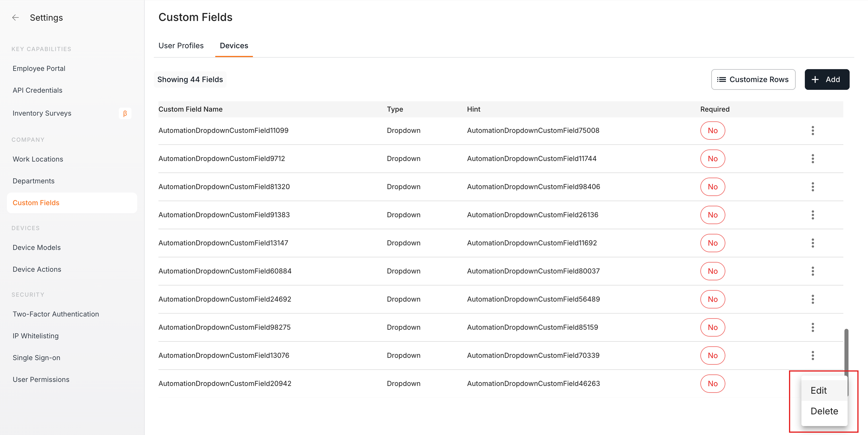Open Device Models settings
This screenshot has width=868, height=435.
click(x=37, y=247)
